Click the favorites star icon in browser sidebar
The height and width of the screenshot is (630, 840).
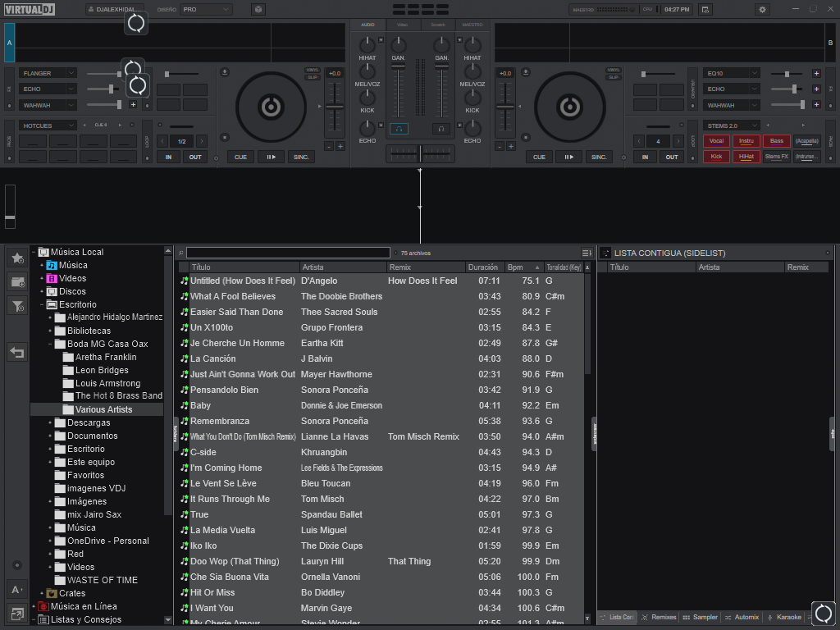click(17, 258)
